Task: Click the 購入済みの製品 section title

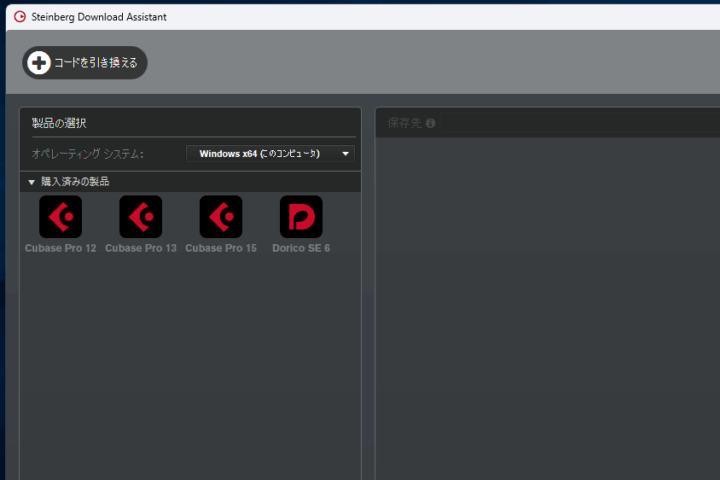Action: [75, 182]
